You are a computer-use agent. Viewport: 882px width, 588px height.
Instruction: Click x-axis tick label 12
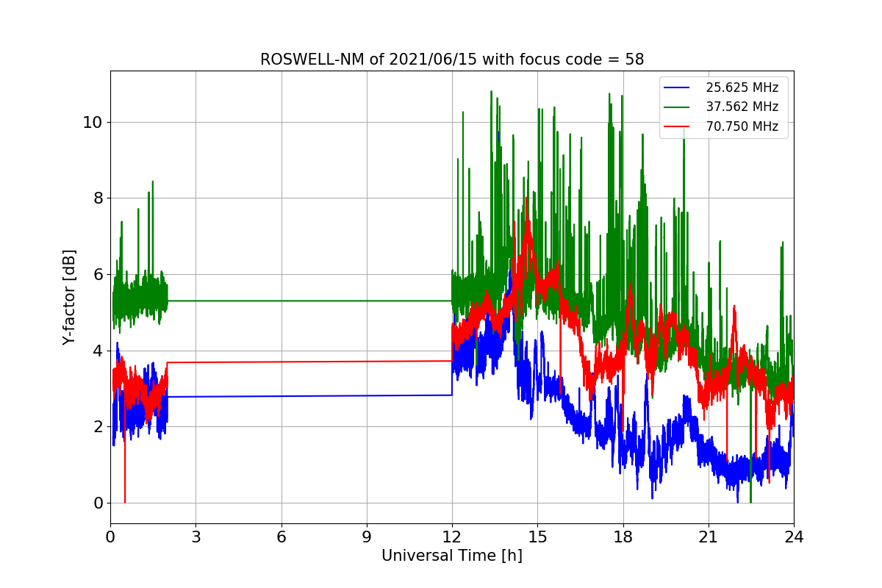pyautogui.click(x=452, y=537)
